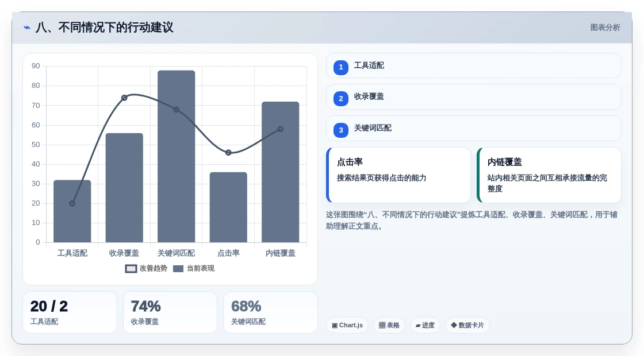Click the trend line point on 关键词匹配 bar
The width and height of the screenshot is (644, 356).
coord(176,110)
